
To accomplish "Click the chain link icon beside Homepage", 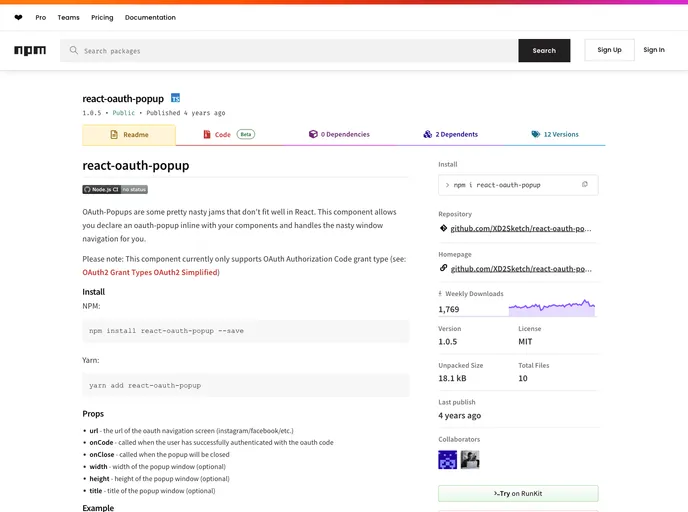I will (443, 268).
